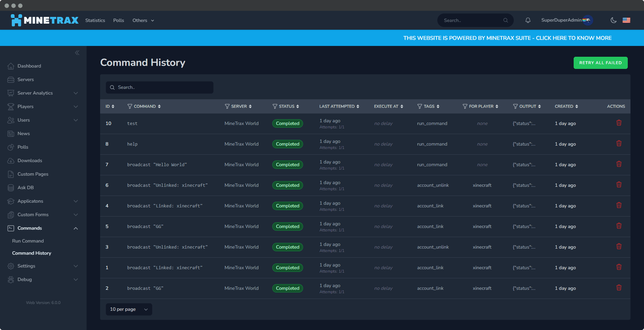Click 'MineTrax World' in row 7
This screenshot has height=330, width=644.
241,164
